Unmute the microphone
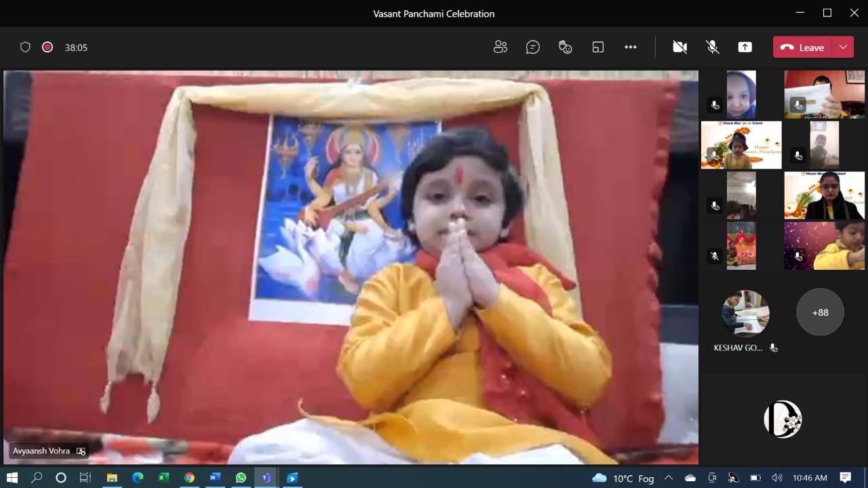Screen dimensions: 868x488 pyautogui.click(x=712, y=47)
